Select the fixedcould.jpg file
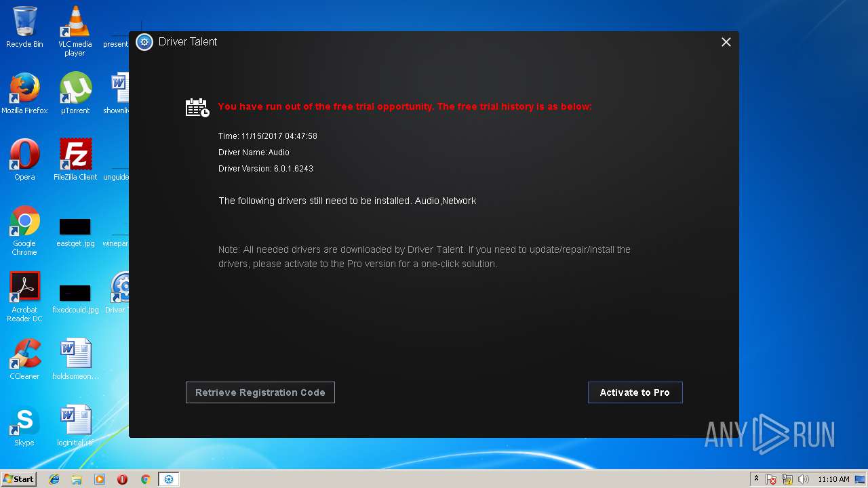Viewport: 868px width, 488px height. (75, 298)
